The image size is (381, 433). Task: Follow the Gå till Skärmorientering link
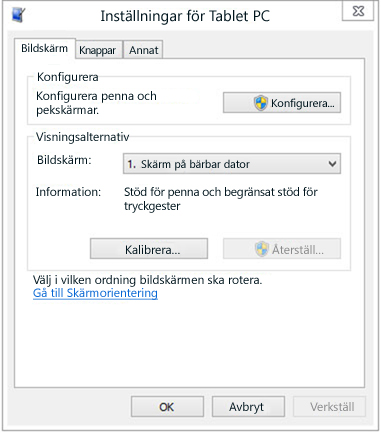(x=95, y=293)
